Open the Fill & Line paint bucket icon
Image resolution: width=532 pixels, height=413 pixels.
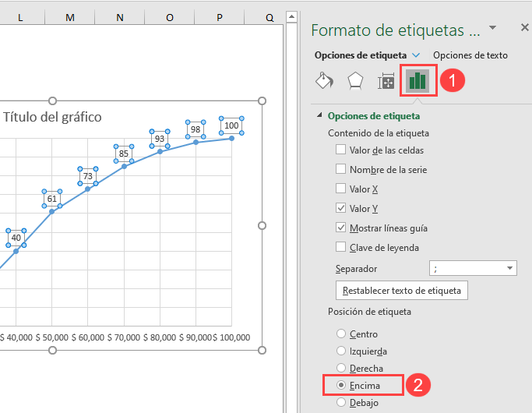pos(325,81)
